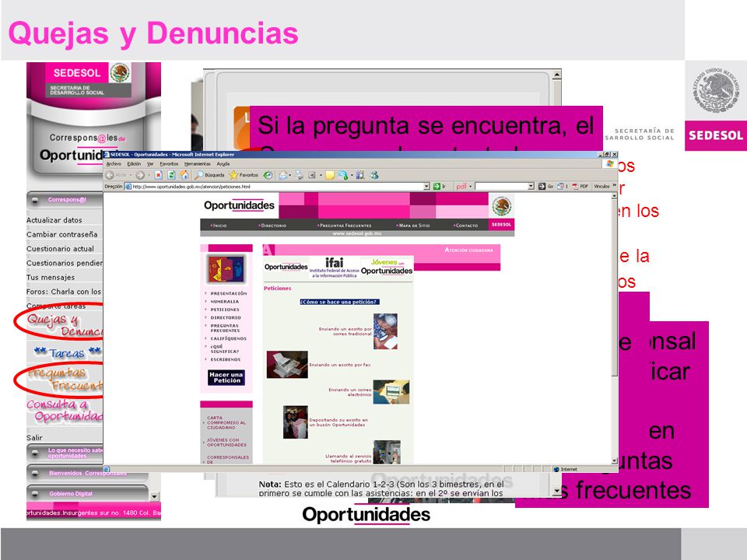Open the Herramientas menu
This screenshot has width=747, height=560.
coord(197,164)
